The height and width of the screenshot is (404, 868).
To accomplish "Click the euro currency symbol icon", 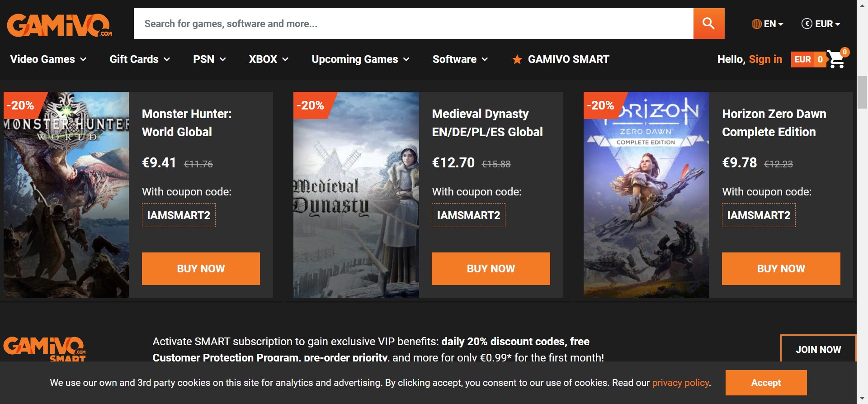I will [807, 24].
